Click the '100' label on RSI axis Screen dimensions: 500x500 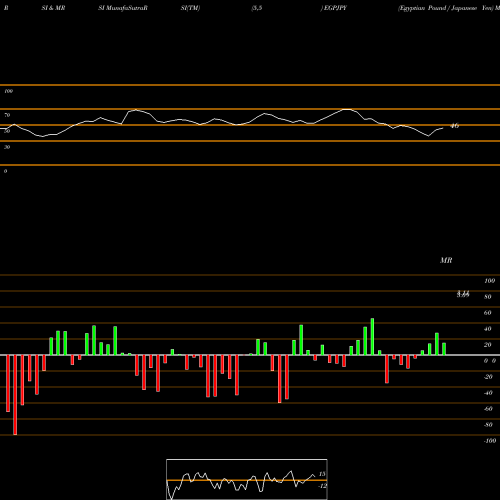point(8,91)
